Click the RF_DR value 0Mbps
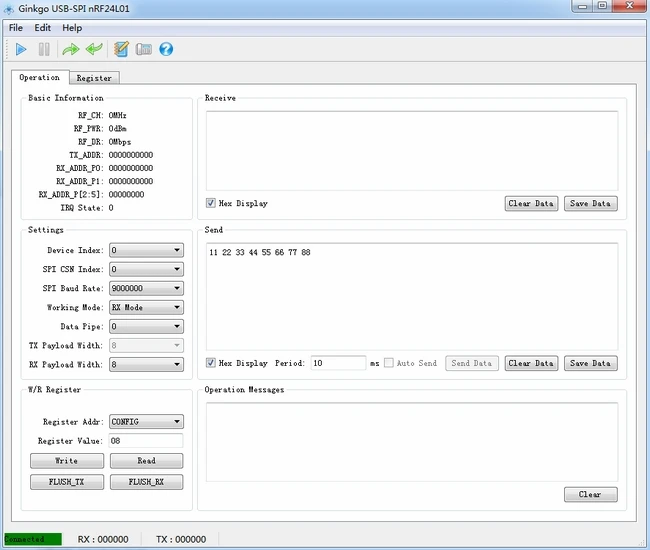The width and height of the screenshot is (650, 550). [120, 142]
